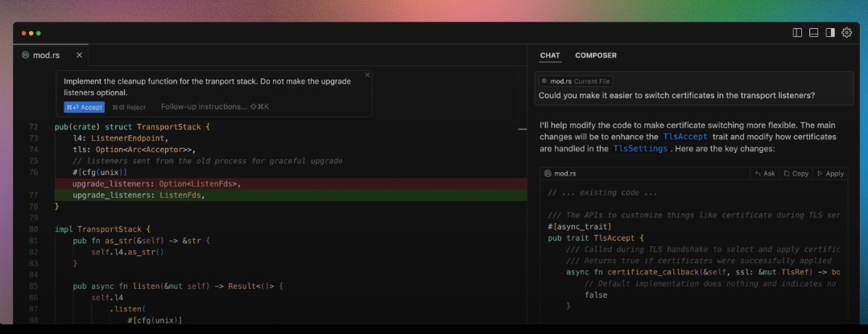Viewport: 868px width, 334px height.
Task: Accept the suggested inline edit
Action: click(85, 107)
